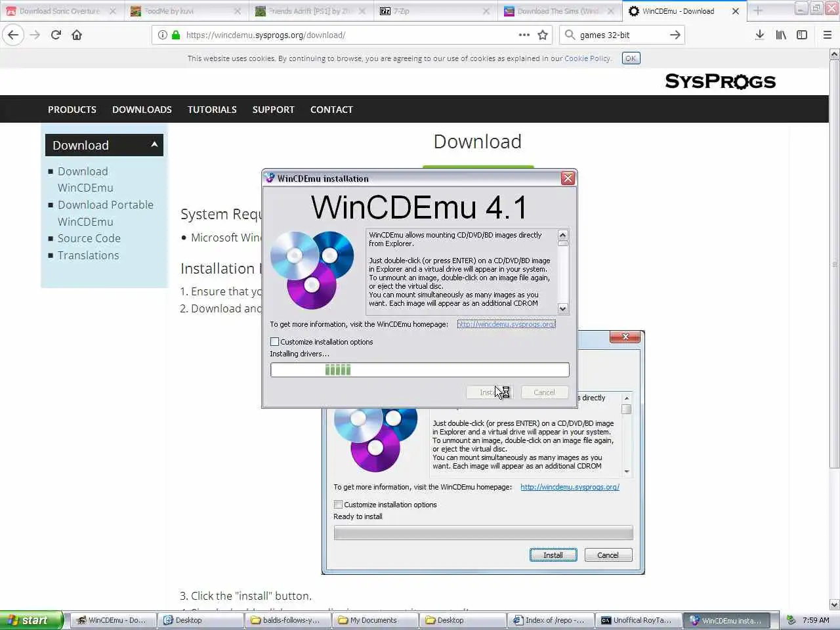Viewport: 840px width, 630px height.
Task: Click the page scrollbar down arrow
Action: [834, 604]
